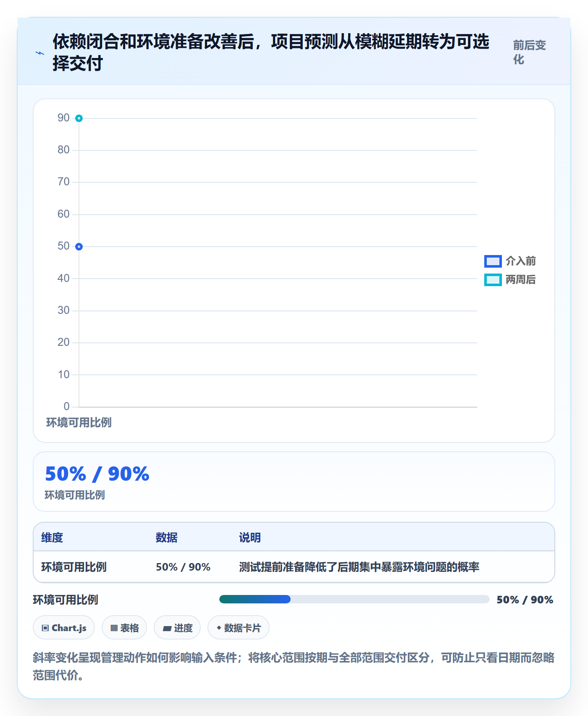Click the 前后变化 badge in header
588x716 pixels.
pyautogui.click(x=530, y=52)
